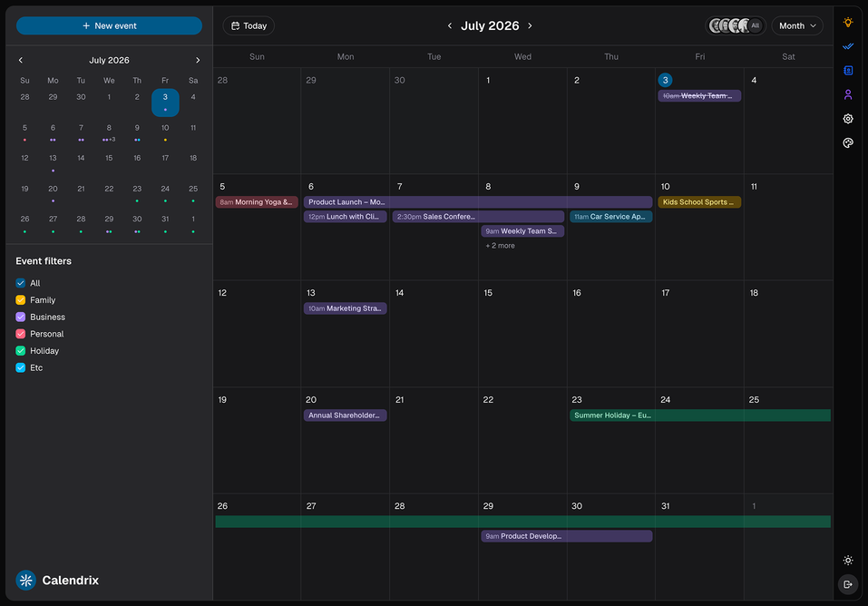
Task: Select day 3 in the mini calendar
Action: click(165, 103)
